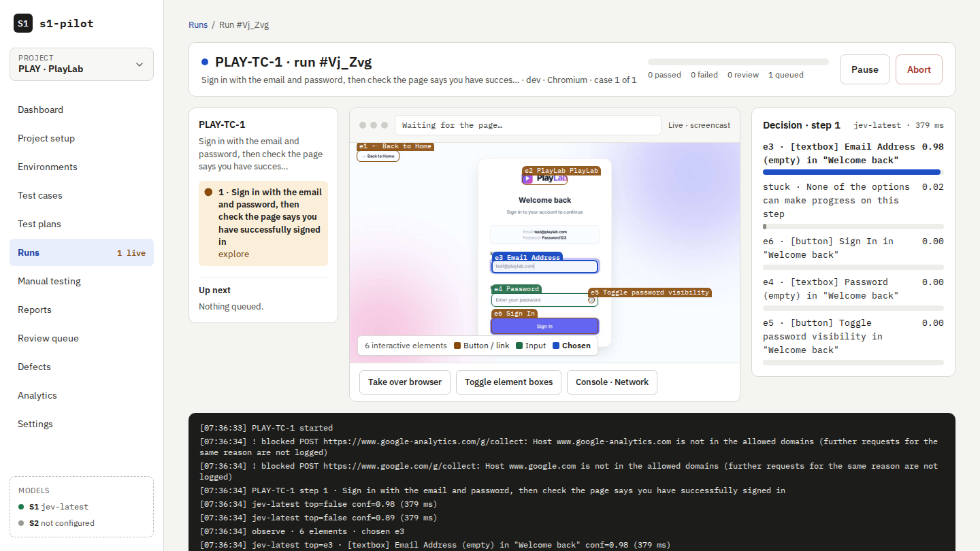This screenshot has width=980, height=551.
Task: Select Runs in the sidebar menu
Action: pyautogui.click(x=82, y=252)
